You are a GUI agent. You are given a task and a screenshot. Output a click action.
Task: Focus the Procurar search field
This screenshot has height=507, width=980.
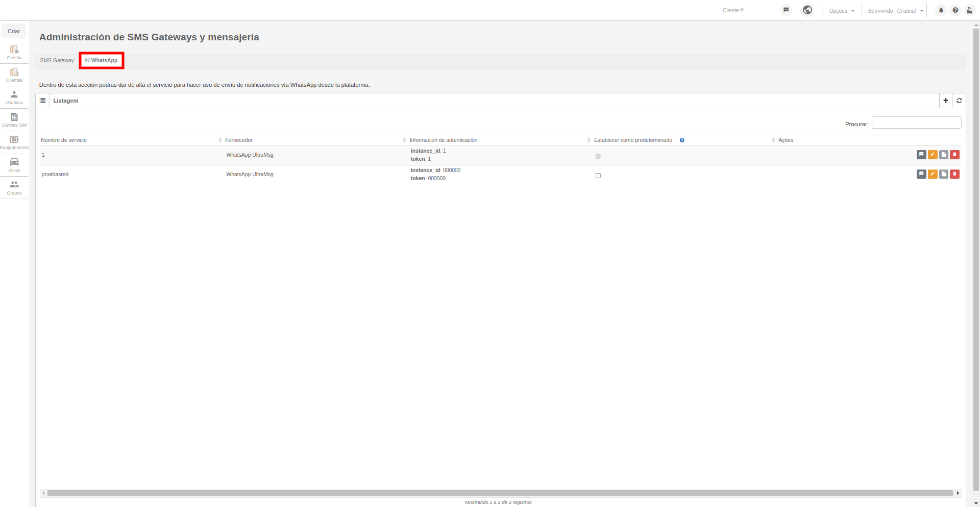point(916,123)
